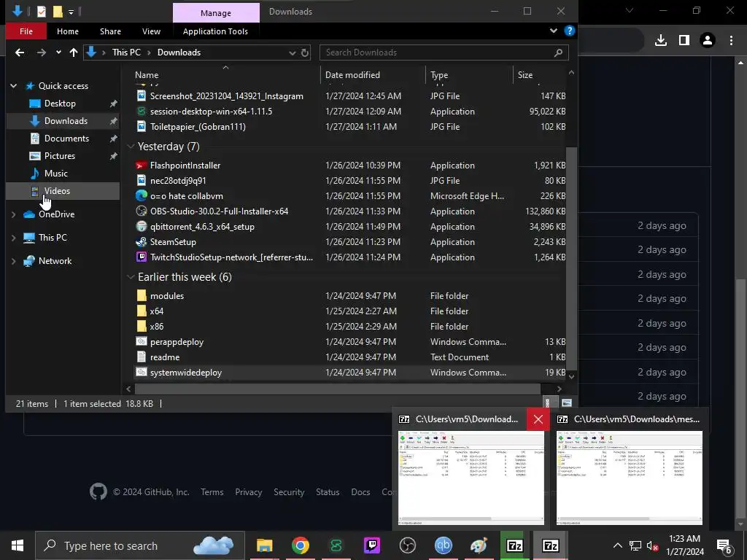747x560 pixels.
Task: Select the FlashpointInstaller file icon
Action: [x=141, y=166]
